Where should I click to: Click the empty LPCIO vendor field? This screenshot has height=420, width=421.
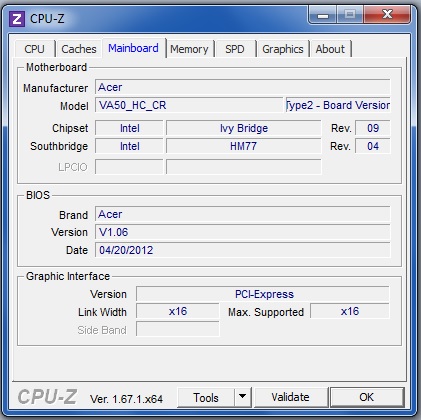129,167
